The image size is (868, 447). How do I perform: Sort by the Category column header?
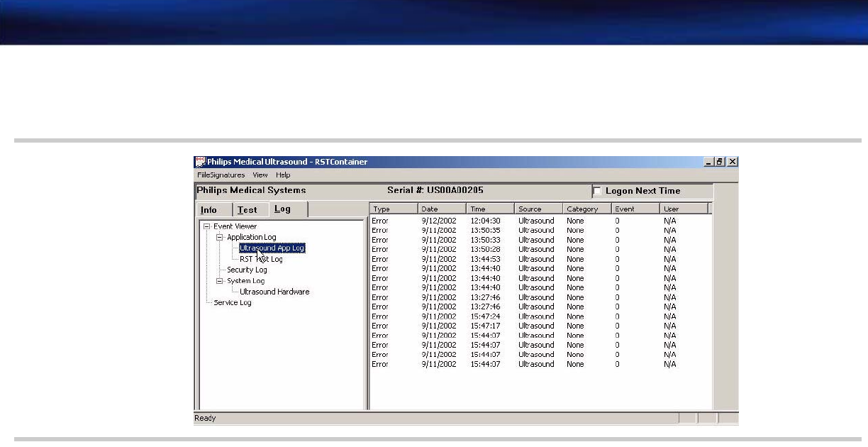click(x=587, y=209)
